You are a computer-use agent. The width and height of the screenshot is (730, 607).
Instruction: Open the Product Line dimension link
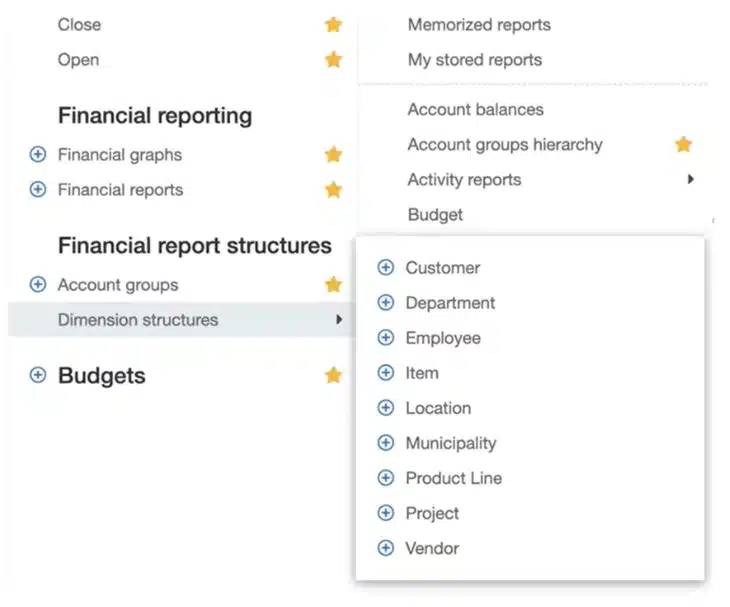[x=453, y=478]
